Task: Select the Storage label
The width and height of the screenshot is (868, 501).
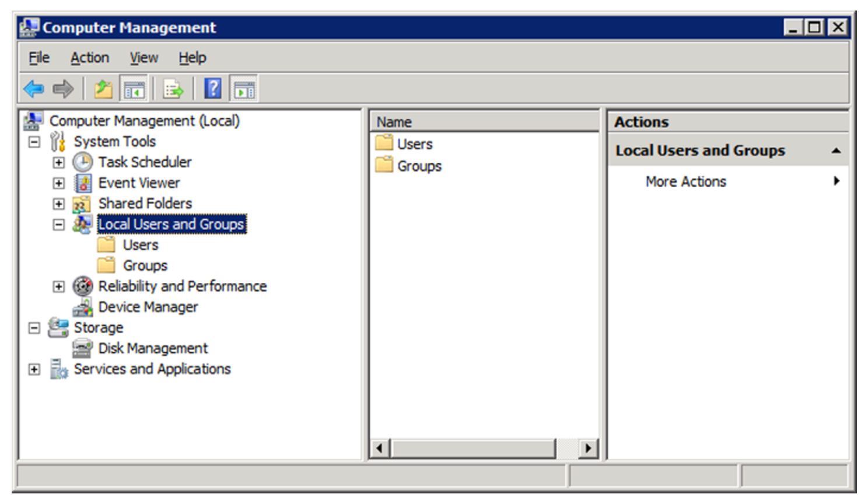Action: pyautogui.click(x=99, y=328)
